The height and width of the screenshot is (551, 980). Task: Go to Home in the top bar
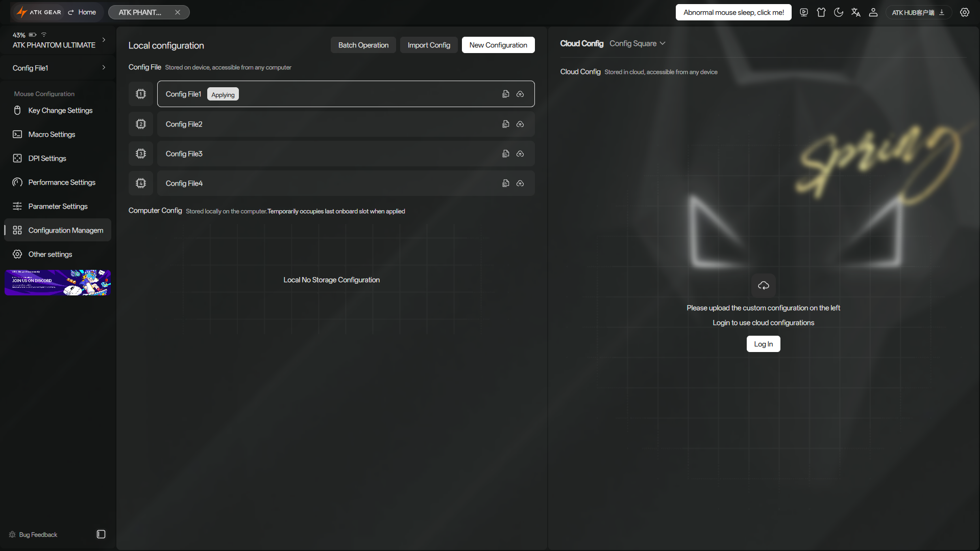pos(82,12)
